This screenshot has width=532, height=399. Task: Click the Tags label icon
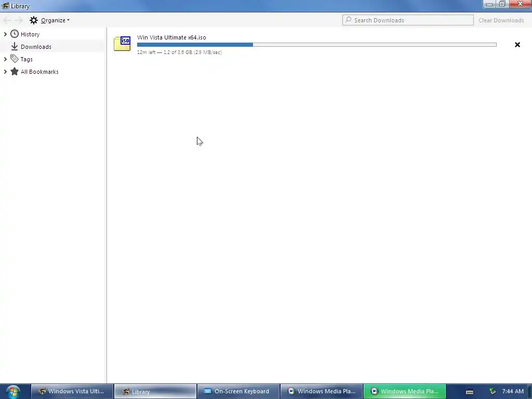(x=14, y=59)
